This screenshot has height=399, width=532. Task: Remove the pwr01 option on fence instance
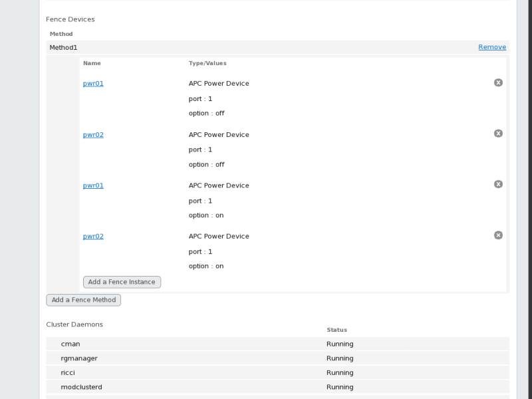498,184
